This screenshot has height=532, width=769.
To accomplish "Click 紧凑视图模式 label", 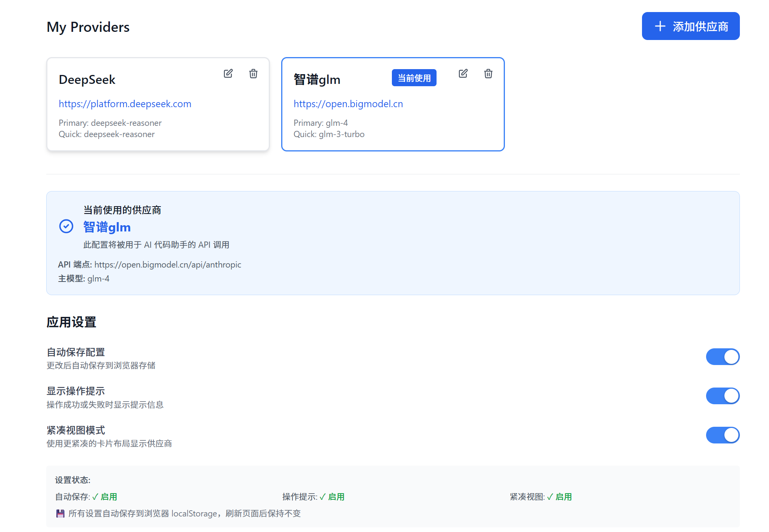I will pyautogui.click(x=76, y=430).
